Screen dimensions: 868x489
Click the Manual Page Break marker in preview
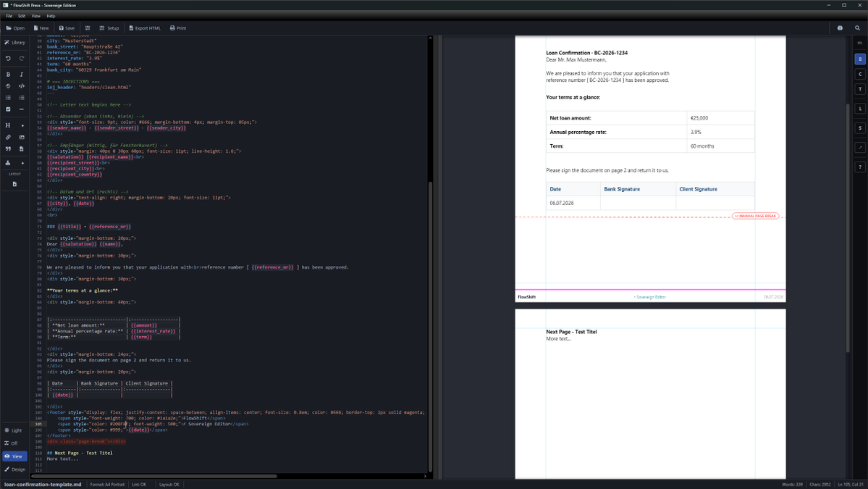pos(755,216)
